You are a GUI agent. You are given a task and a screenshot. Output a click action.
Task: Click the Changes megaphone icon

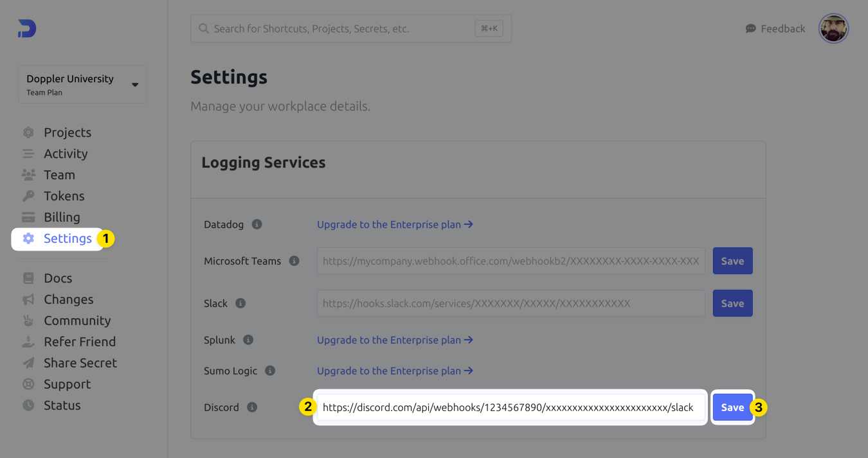28,299
